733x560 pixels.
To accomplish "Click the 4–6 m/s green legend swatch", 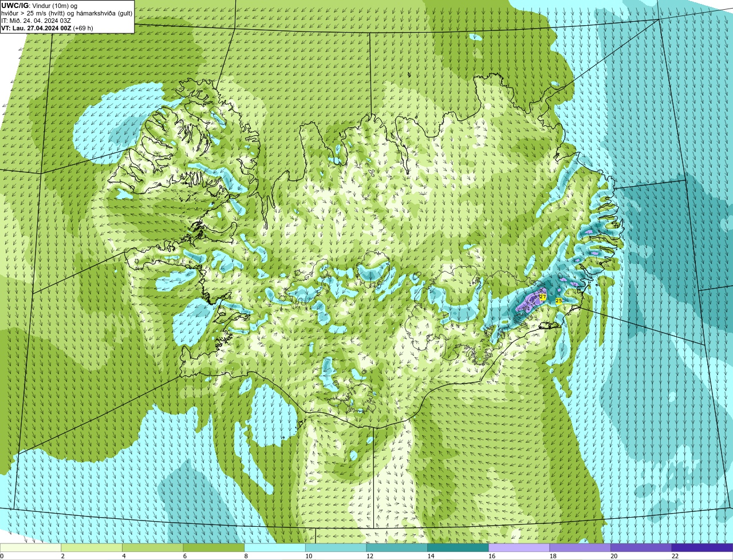I will pyautogui.click(x=152, y=547).
